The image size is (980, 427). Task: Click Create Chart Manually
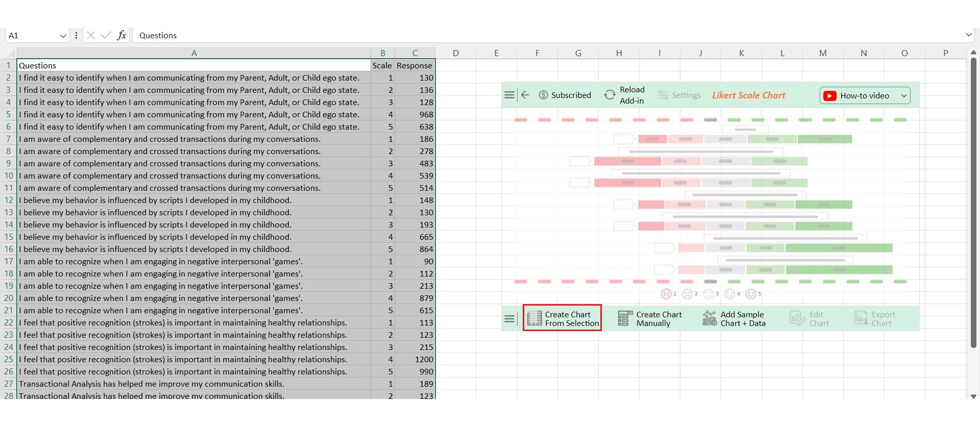click(650, 319)
